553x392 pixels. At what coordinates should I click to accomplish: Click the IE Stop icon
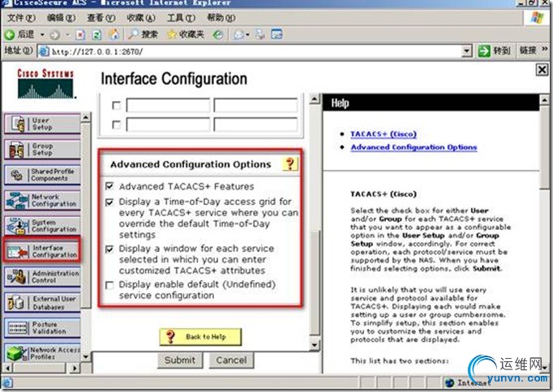click(80, 35)
